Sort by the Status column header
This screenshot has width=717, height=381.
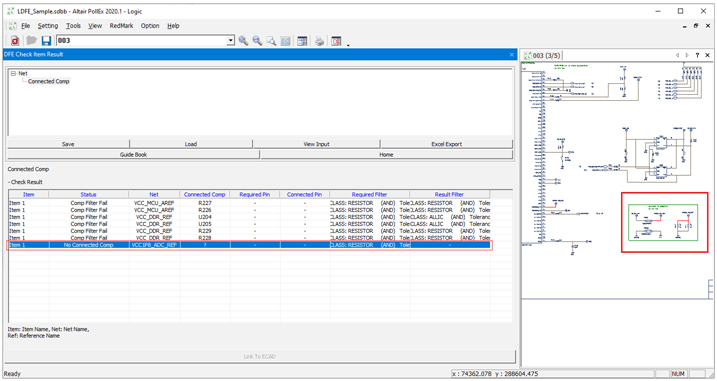[88, 194]
